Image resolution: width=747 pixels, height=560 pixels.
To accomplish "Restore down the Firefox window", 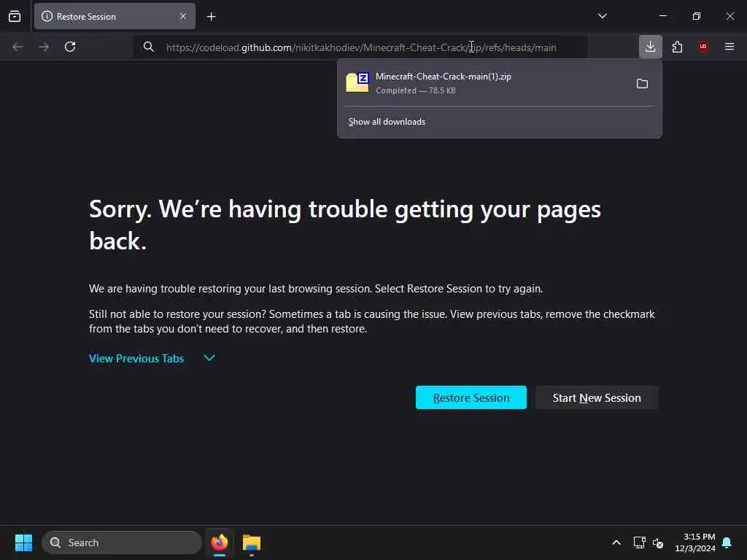I will point(697,16).
